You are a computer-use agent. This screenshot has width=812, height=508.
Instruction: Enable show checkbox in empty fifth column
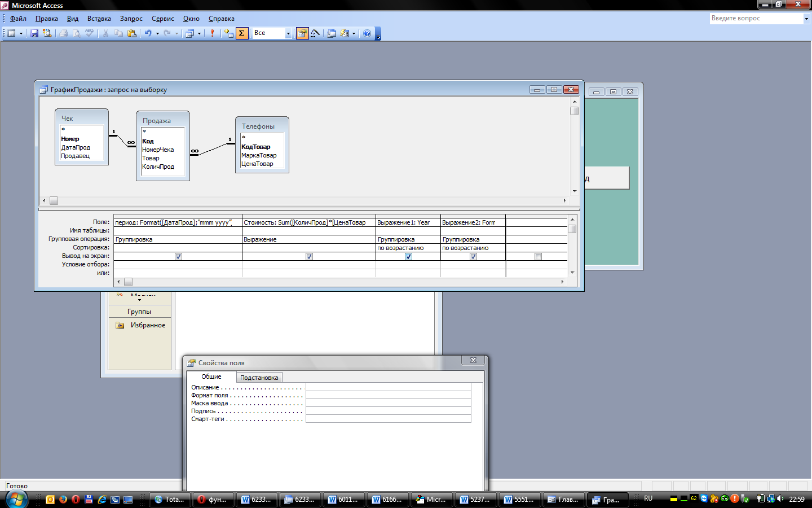point(538,256)
